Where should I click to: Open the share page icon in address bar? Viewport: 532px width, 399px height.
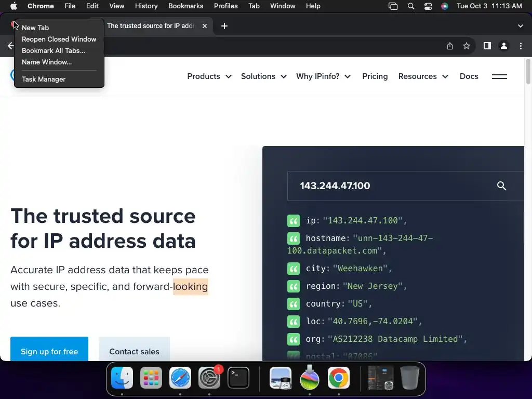point(449,46)
